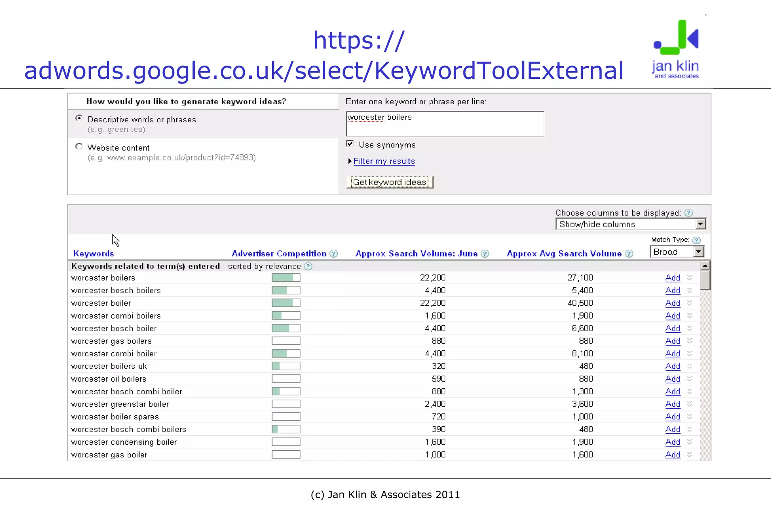Select Descriptive words or phrases radio button

tap(79, 118)
